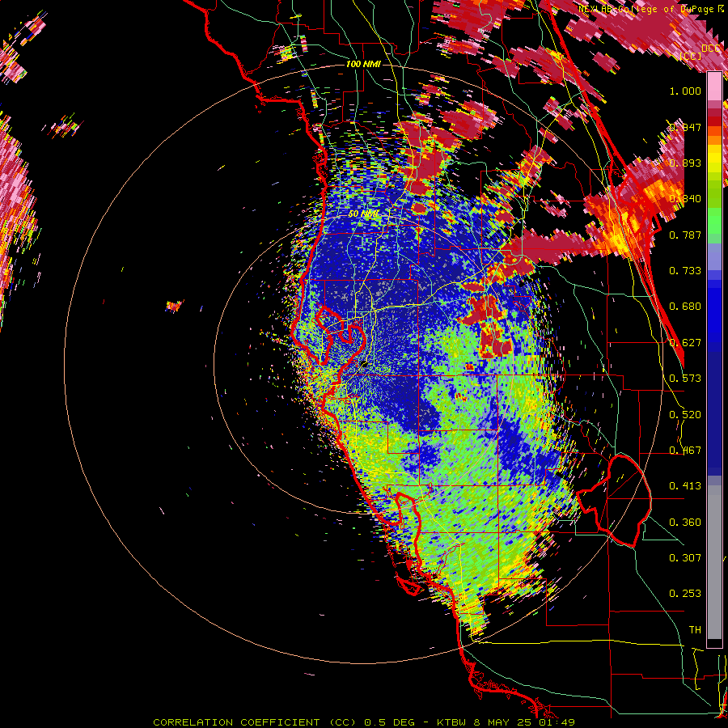The width and height of the screenshot is (728, 728).
Task: Click the 0.307 legend value
Action: pos(685,558)
